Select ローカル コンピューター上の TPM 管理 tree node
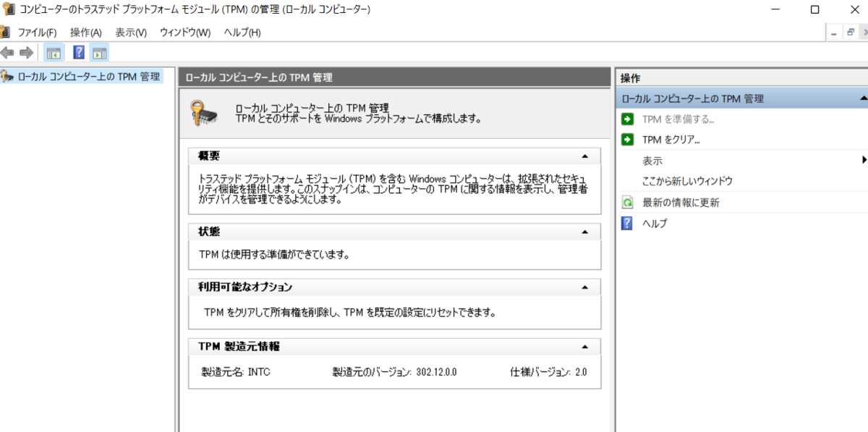Image resolution: width=868 pixels, height=432 pixels. pyautogui.click(x=89, y=76)
